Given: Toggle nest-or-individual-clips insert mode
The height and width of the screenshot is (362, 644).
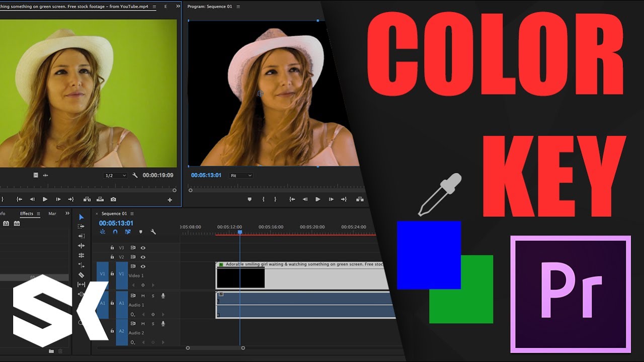Looking at the screenshot, I should (x=103, y=232).
